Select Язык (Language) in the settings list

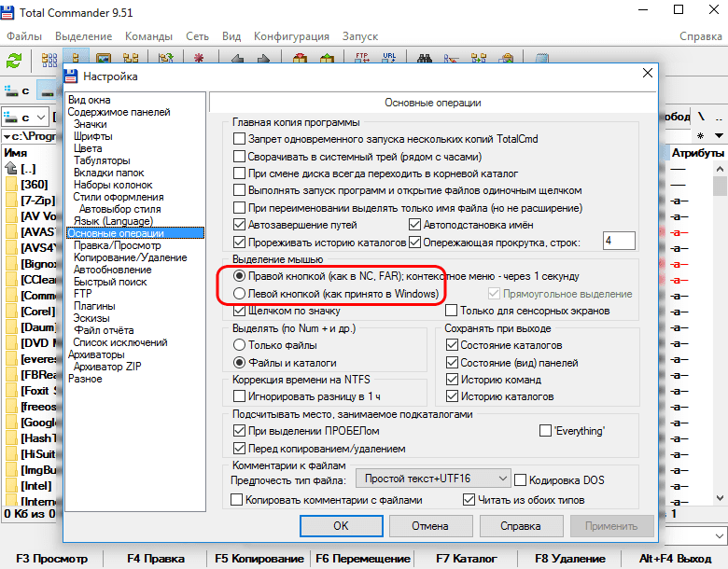tap(113, 221)
